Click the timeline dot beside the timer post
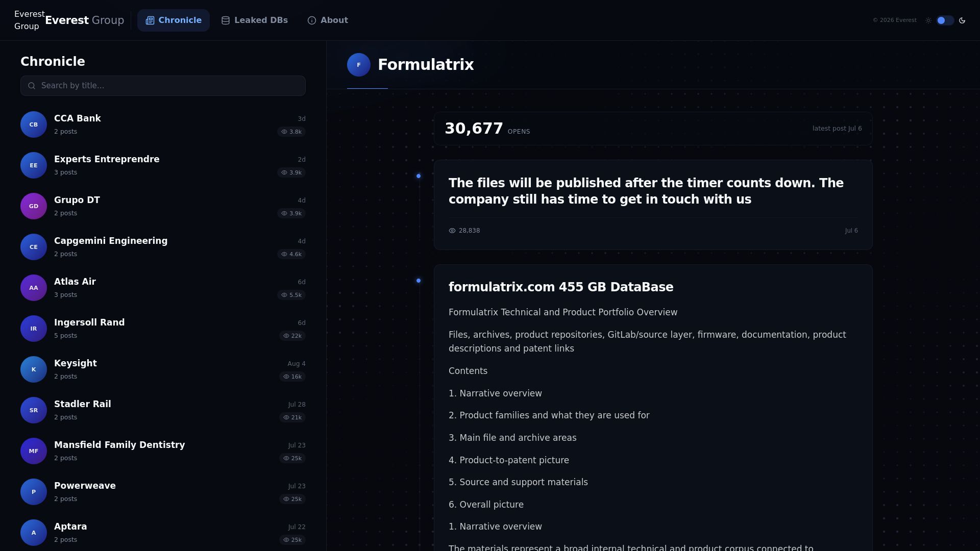980x551 pixels. coord(419,176)
